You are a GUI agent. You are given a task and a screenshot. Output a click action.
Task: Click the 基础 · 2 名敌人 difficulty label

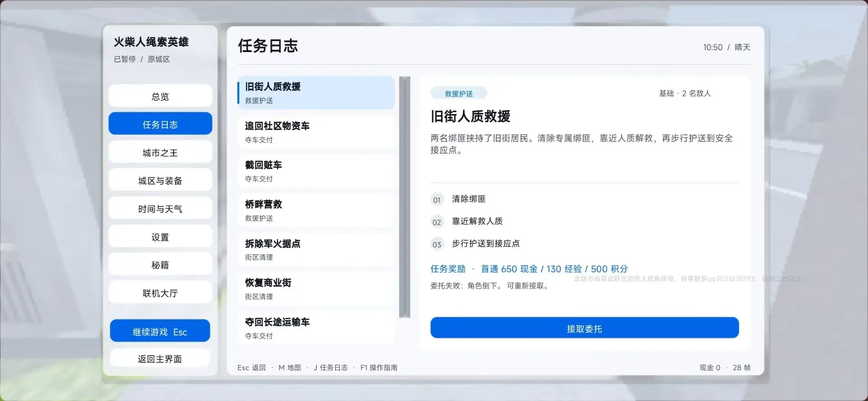coord(685,93)
